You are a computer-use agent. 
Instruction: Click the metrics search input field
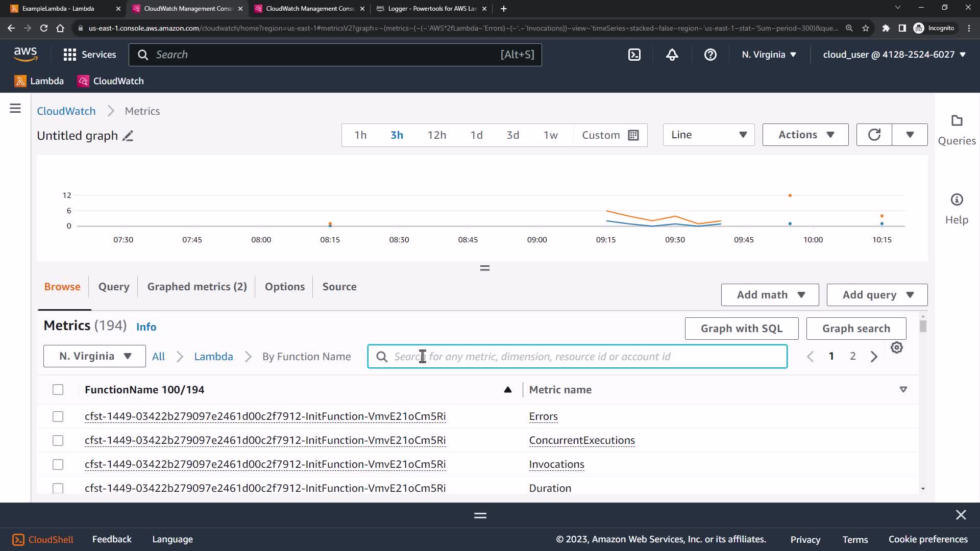coord(577,357)
